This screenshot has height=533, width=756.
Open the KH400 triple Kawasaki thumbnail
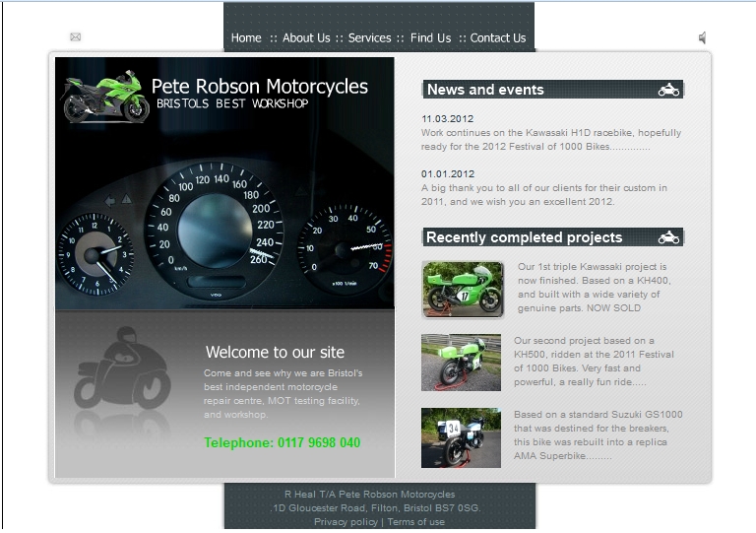463,290
